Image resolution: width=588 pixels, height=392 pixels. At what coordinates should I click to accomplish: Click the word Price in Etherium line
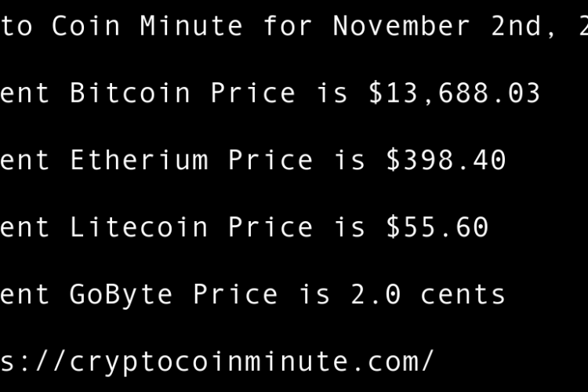pos(270,161)
